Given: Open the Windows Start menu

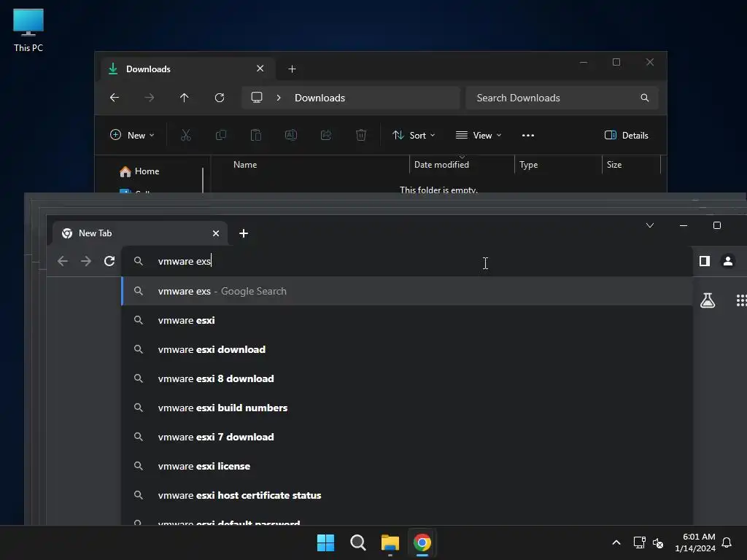Looking at the screenshot, I should click(326, 542).
